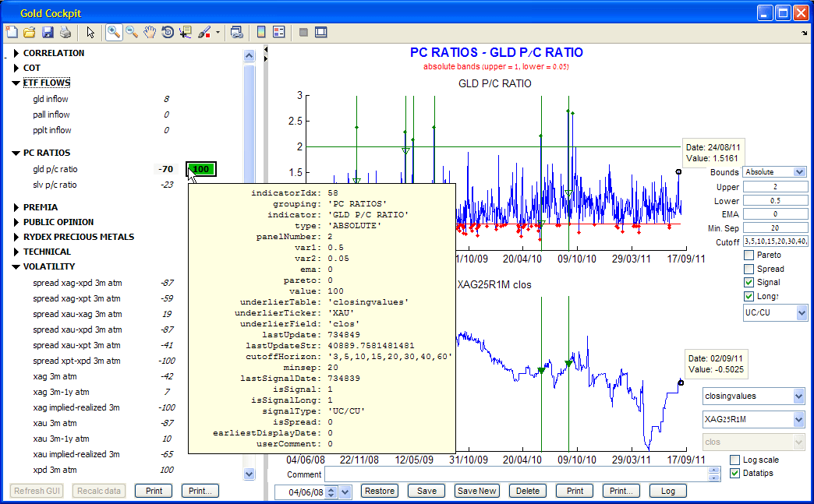Click the Restore button
This screenshot has height=504, width=814.
click(379, 491)
